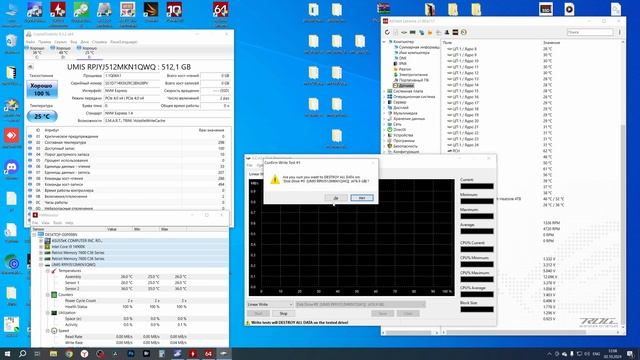
Task: Collapse the Компьютер node in AIDA64 tree
Action: 384,42
